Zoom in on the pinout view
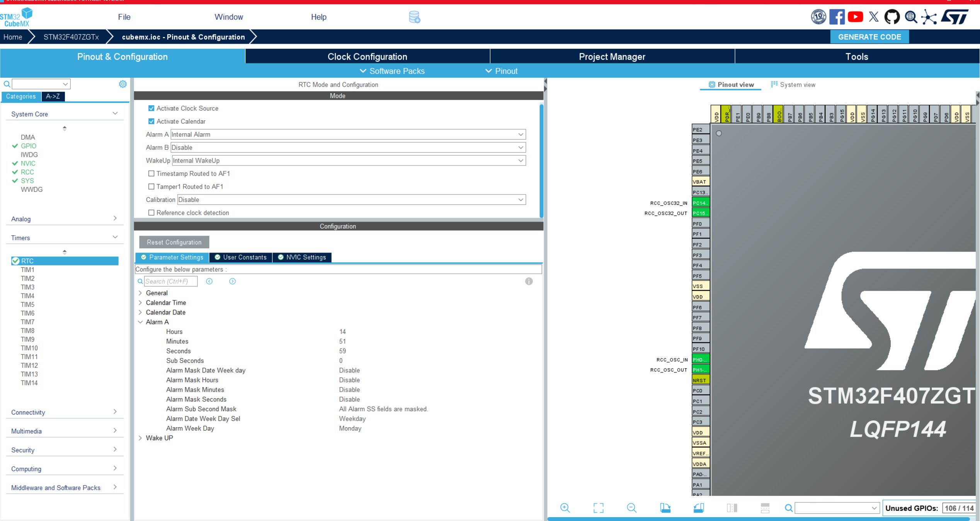The image size is (980, 521). (x=565, y=508)
